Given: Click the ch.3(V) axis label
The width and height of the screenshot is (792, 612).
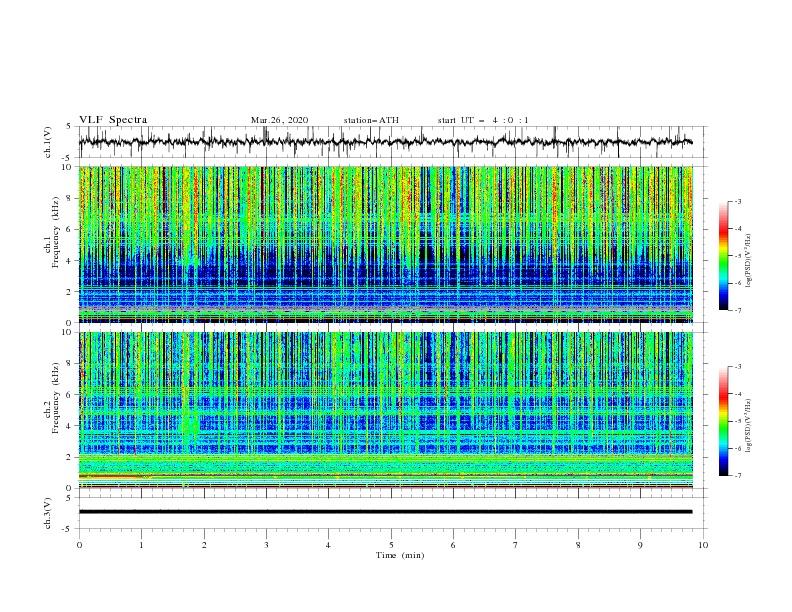Looking at the screenshot, I should pyautogui.click(x=48, y=513).
